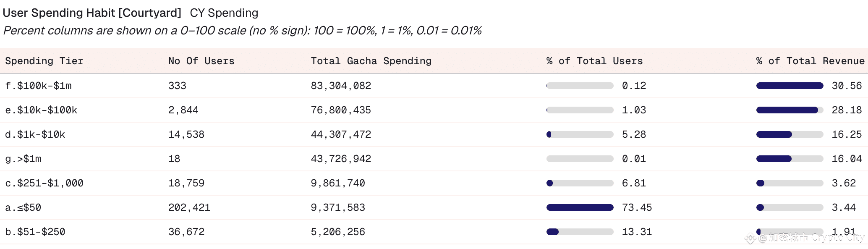Screen dimensions: 868x249
Task: Click the Spending Tier column header
Action: coord(44,61)
